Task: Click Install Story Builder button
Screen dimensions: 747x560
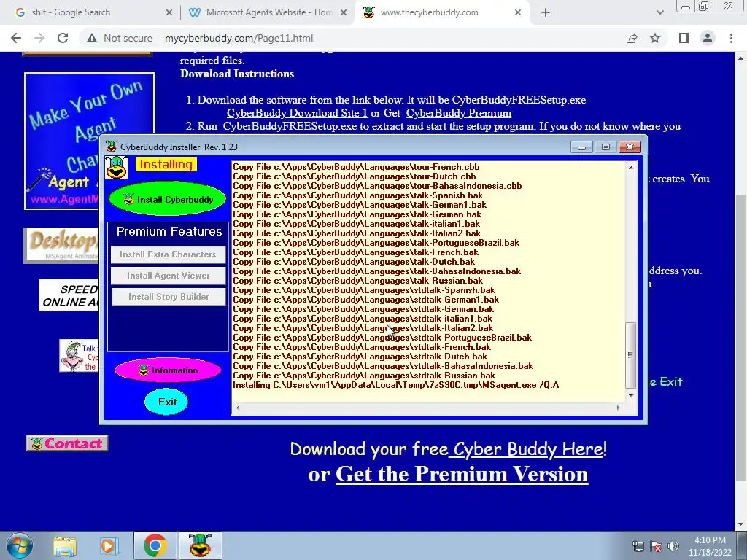Action: click(168, 297)
